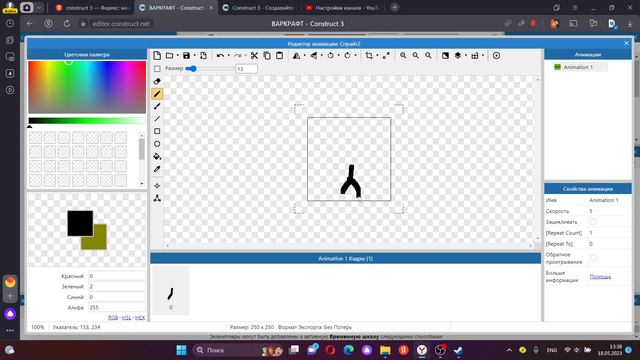Select the Pencil tool
Viewport: 640px width, 360px height.
pyautogui.click(x=157, y=94)
